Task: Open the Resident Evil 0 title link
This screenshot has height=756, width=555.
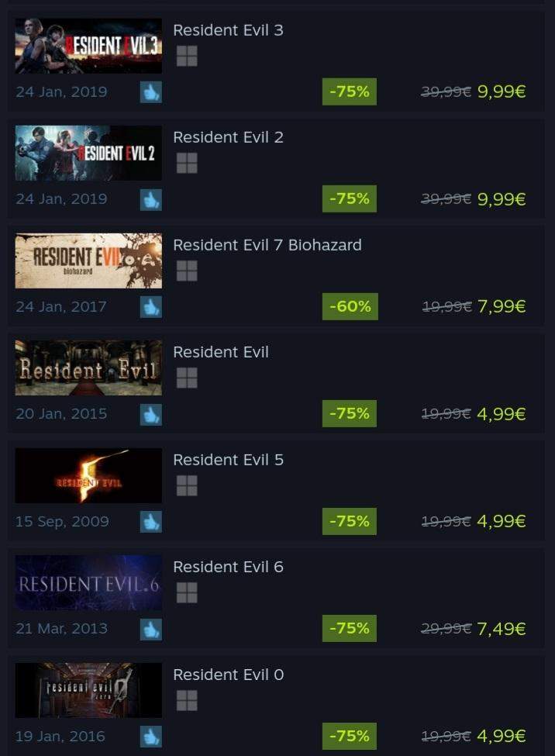Action: coord(229,675)
